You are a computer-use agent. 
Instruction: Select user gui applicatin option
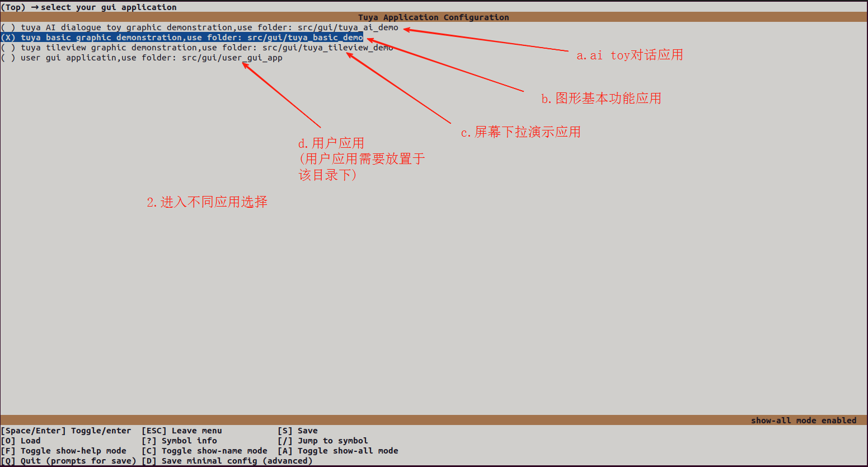(142, 58)
